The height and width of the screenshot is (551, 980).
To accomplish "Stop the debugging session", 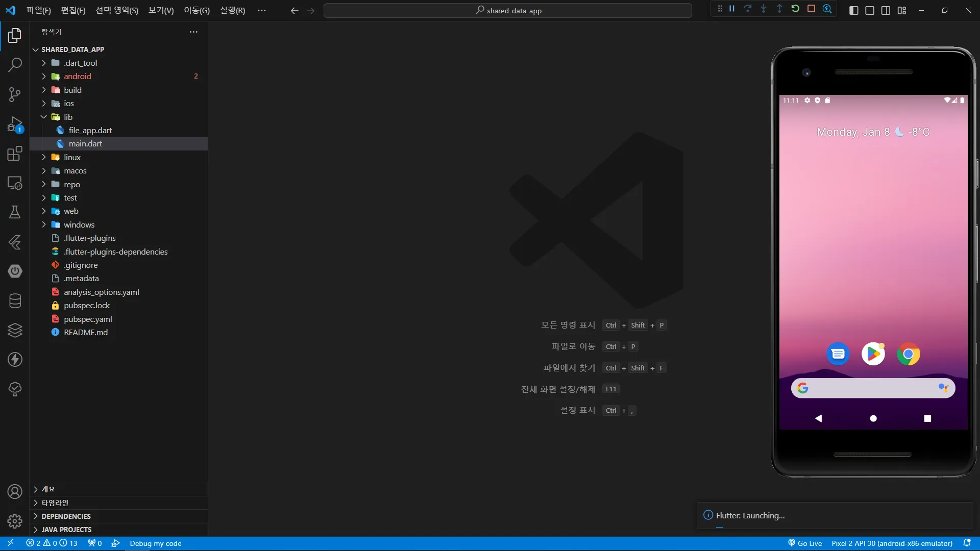I will [x=811, y=9].
